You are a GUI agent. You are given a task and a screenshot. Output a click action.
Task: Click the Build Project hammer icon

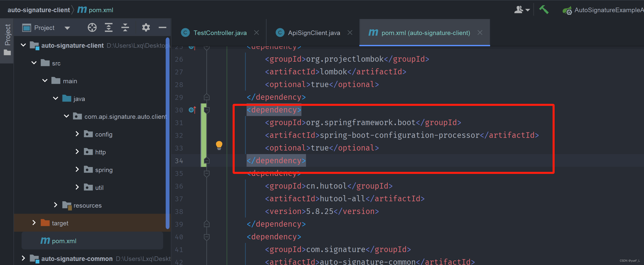pos(544,9)
